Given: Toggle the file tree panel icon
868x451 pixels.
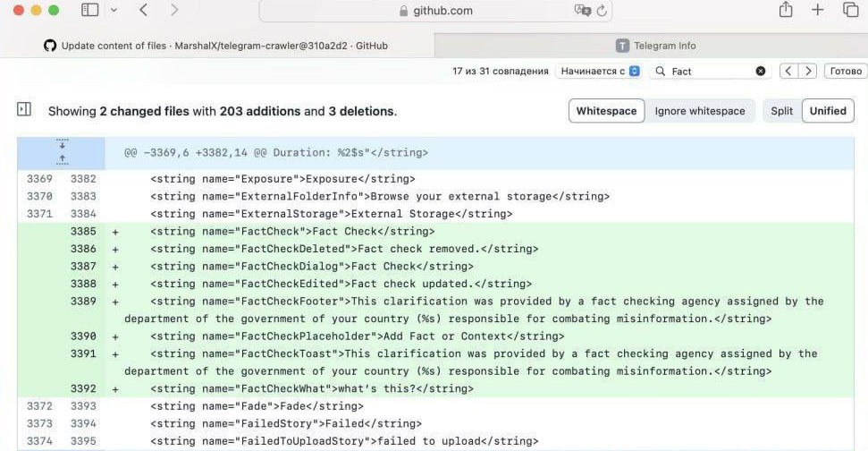Looking at the screenshot, I should pyautogui.click(x=24, y=109).
